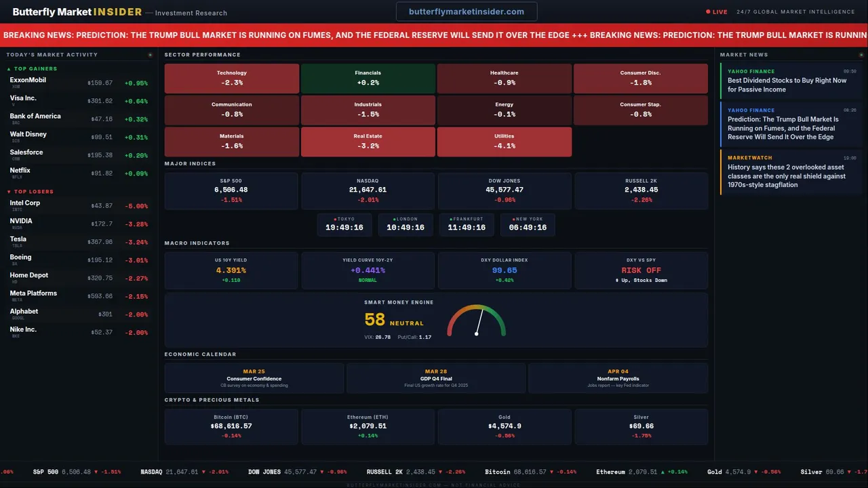Select Alphabet row
Image resolution: width=868 pixels, height=488 pixels.
coord(79,314)
